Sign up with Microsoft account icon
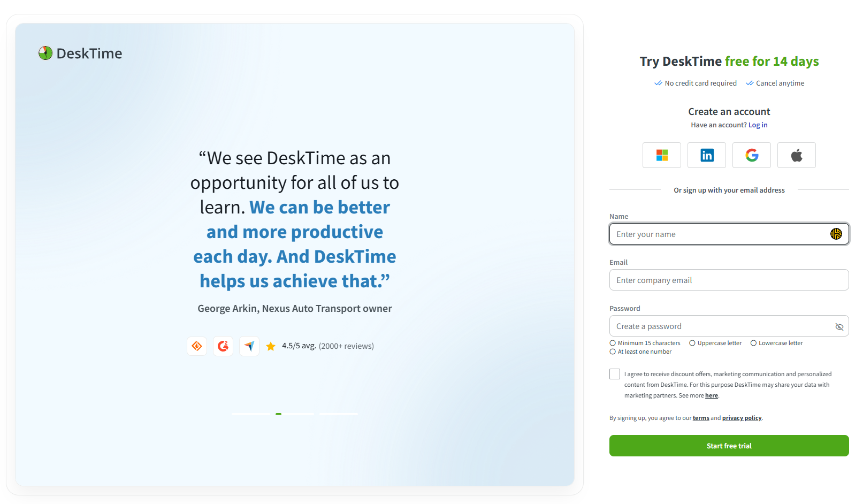The height and width of the screenshot is (504, 863). point(662,155)
